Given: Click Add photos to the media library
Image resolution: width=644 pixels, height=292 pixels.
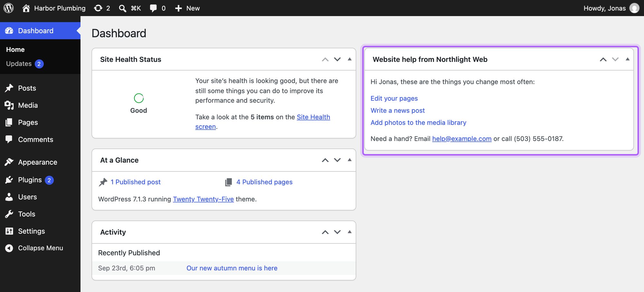Looking at the screenshot, I should click(418, 122).
